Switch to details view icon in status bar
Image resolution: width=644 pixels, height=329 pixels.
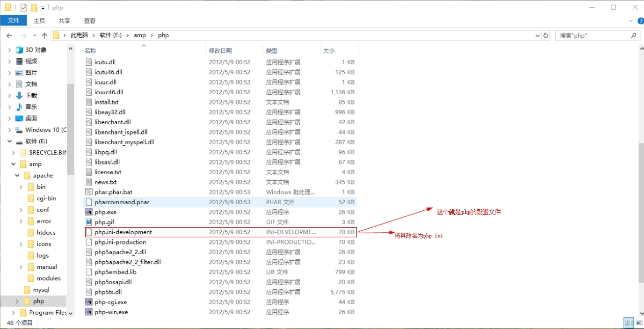629,323
